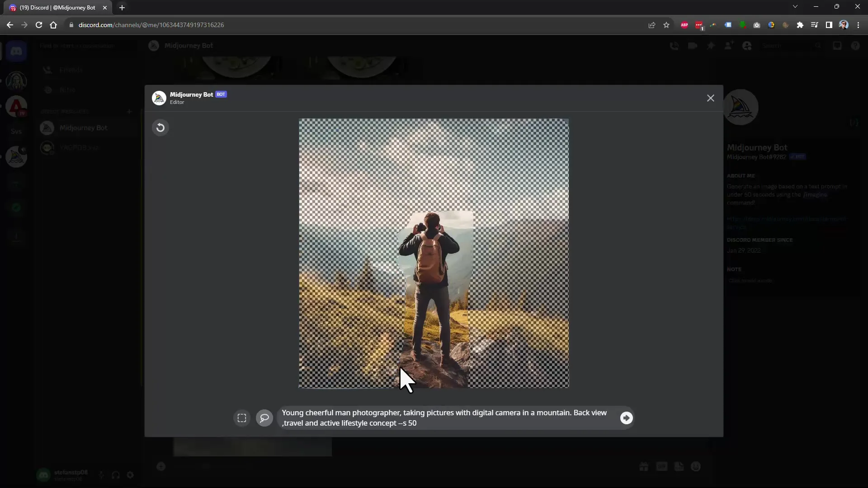Click the Midjourney Bot avatar in editor header
This screenshot has height=488, width=868.
pyautogui.click(x=159, y=98)
